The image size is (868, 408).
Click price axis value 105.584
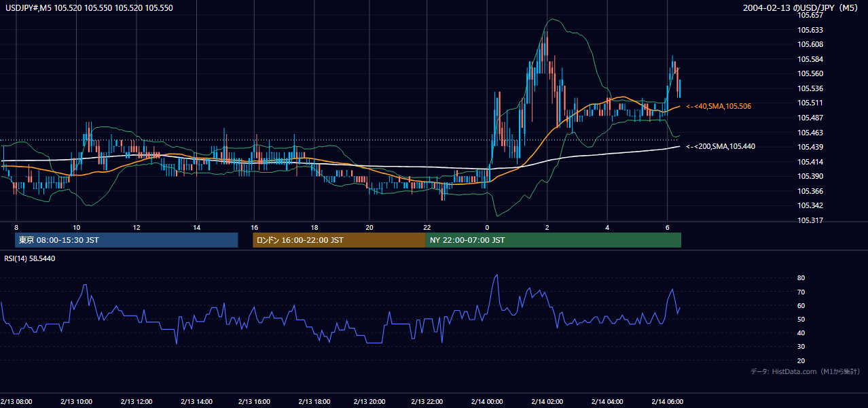(811, 59)
